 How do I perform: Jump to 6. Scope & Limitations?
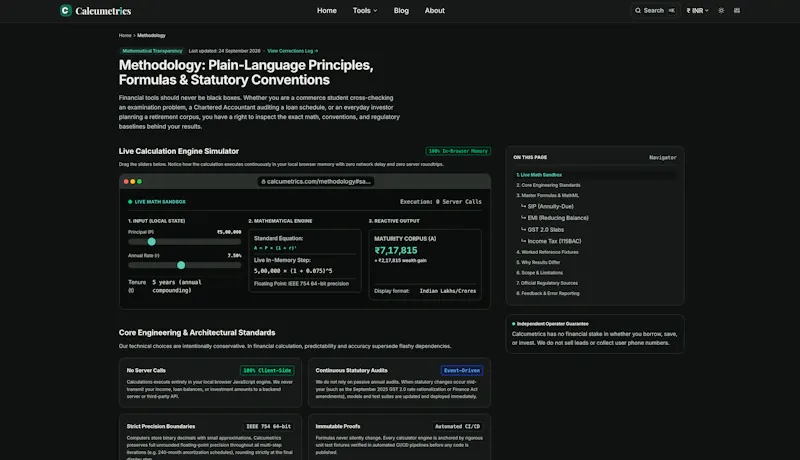point(539,273)
